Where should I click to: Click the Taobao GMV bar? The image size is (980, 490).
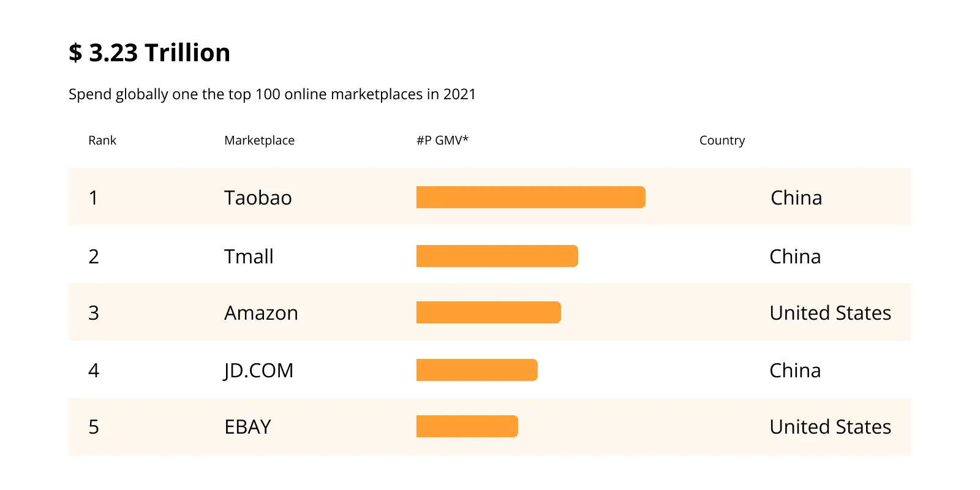click(x=531, y=197)
